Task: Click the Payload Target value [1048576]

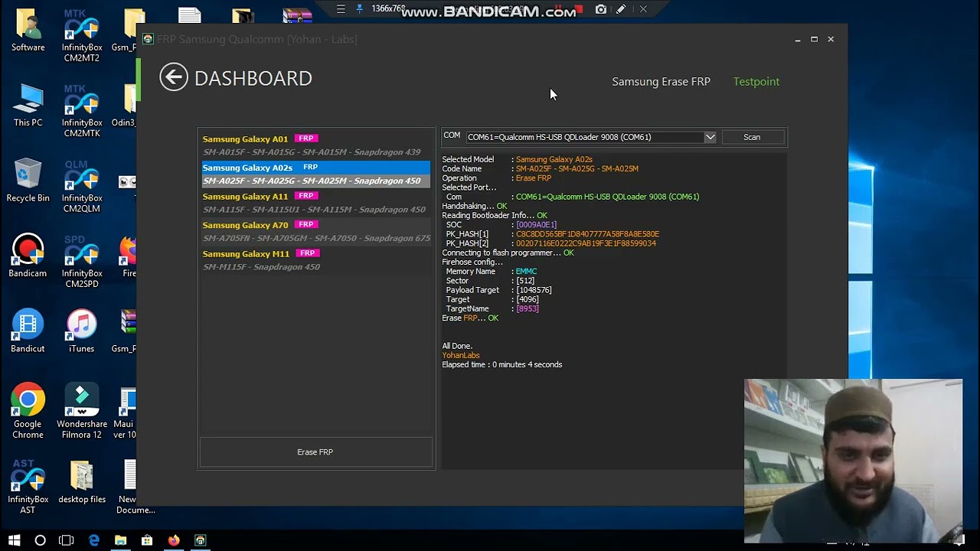Action: [534, 290]
